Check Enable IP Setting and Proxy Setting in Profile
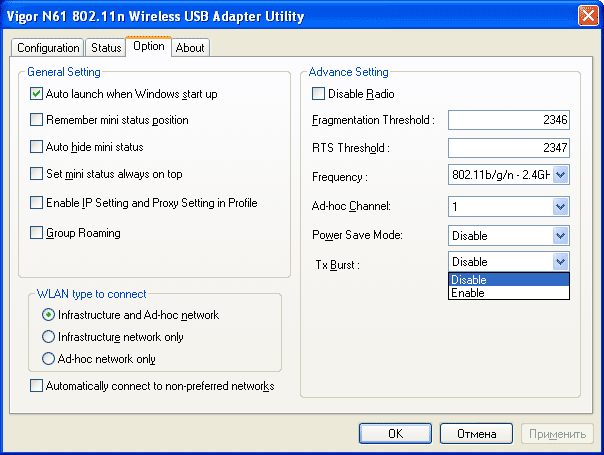This screenshot has width=604, height=455. tap(36, 203)
